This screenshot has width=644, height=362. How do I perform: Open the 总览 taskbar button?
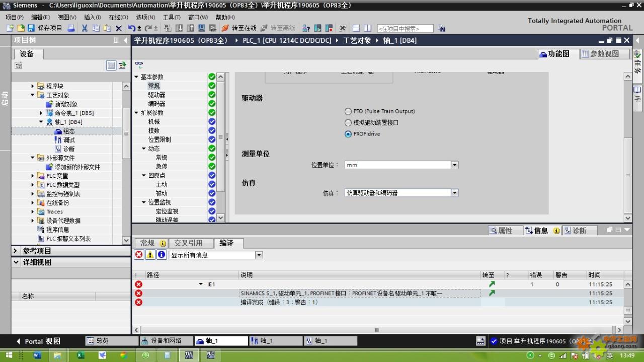pyautogui.click(x=111, y=341)
